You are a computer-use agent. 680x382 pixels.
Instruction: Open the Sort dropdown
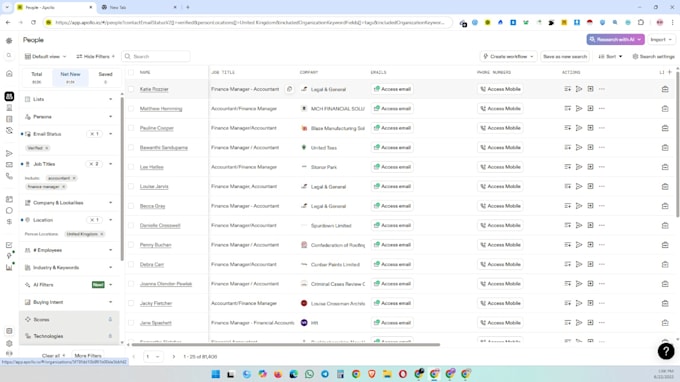click(x=610, y=56)
